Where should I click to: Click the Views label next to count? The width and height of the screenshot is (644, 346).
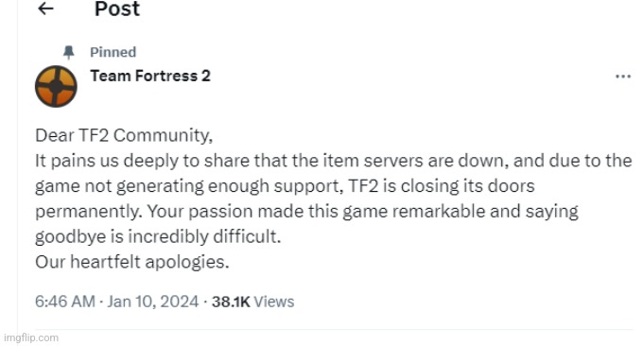274,302
